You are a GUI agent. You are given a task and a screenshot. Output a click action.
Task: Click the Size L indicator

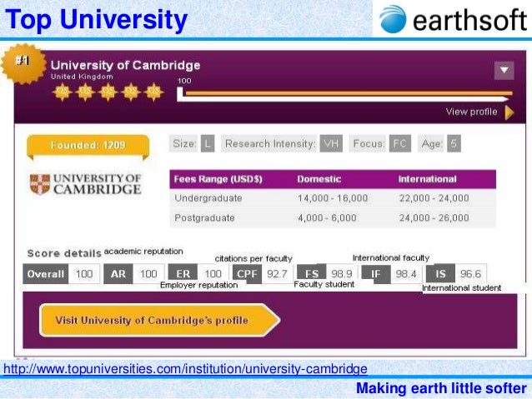coord(192,144)
